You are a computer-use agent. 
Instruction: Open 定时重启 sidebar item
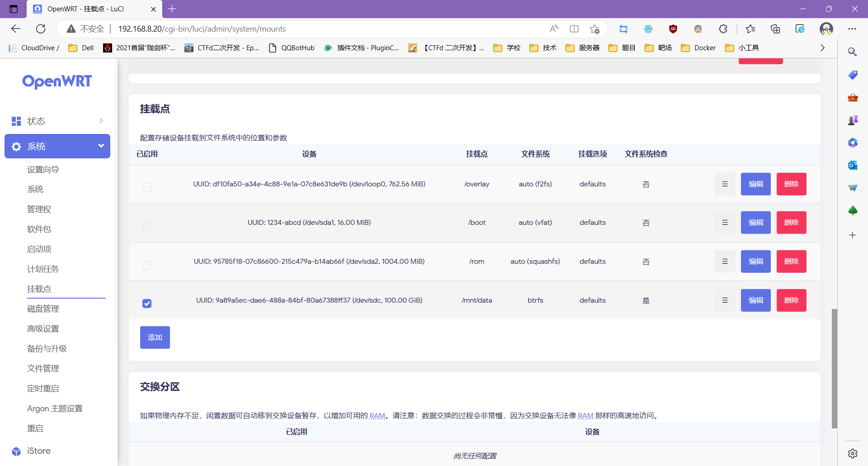43,389
